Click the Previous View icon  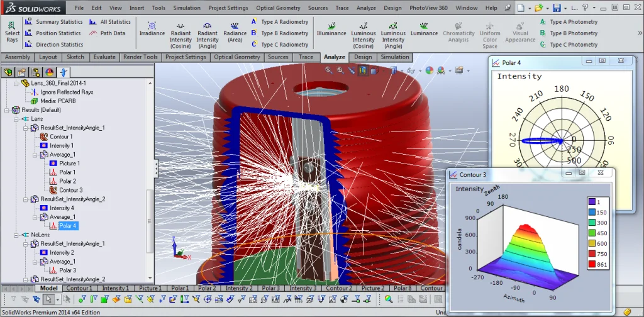tap(352, 70)
